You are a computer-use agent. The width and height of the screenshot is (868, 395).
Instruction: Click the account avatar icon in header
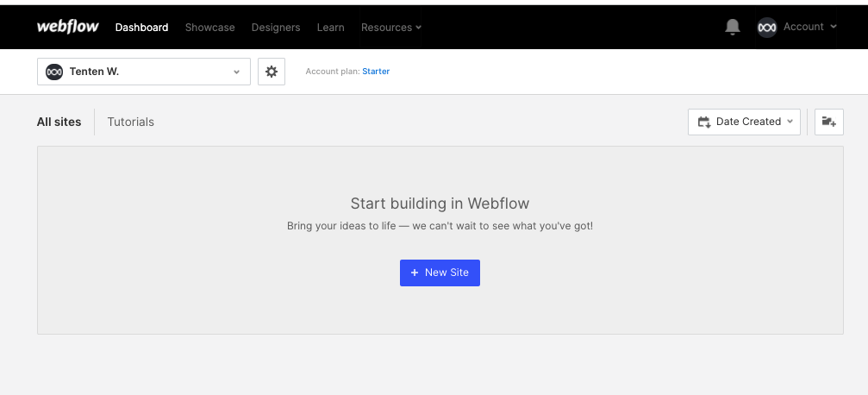767,28
